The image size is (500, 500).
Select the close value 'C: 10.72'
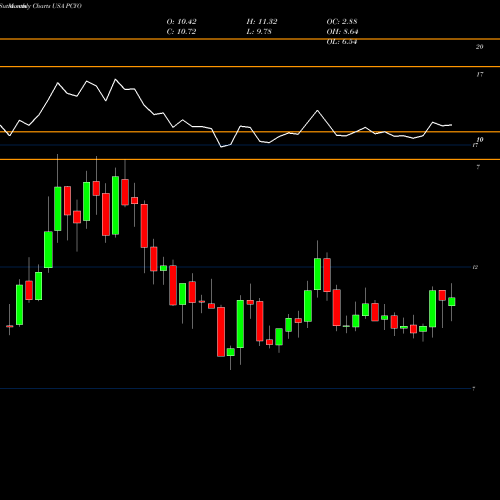[181, 32]
